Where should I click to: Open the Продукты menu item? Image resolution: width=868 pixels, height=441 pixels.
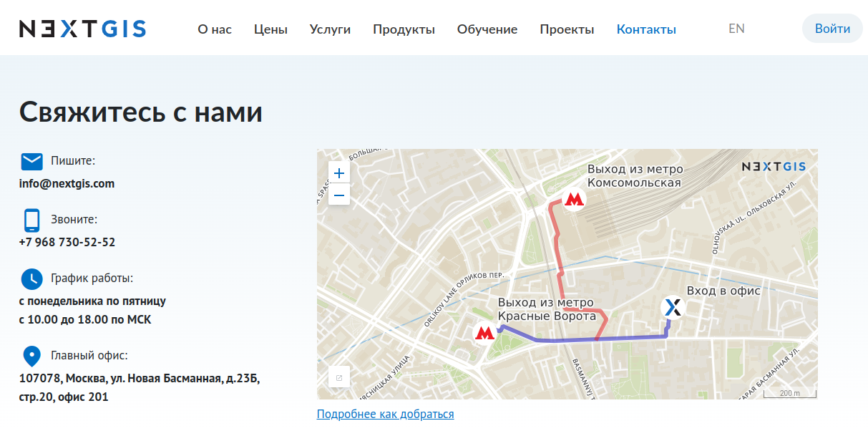tap(404, 29)
